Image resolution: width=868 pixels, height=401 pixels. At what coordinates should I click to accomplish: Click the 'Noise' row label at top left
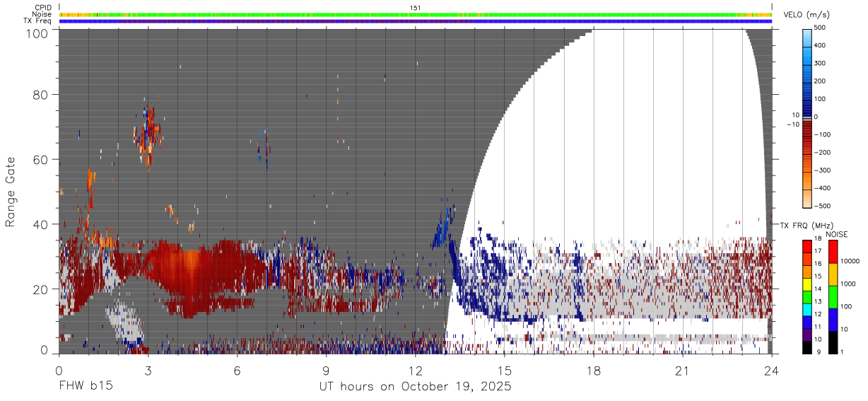[x=42, y=14]
